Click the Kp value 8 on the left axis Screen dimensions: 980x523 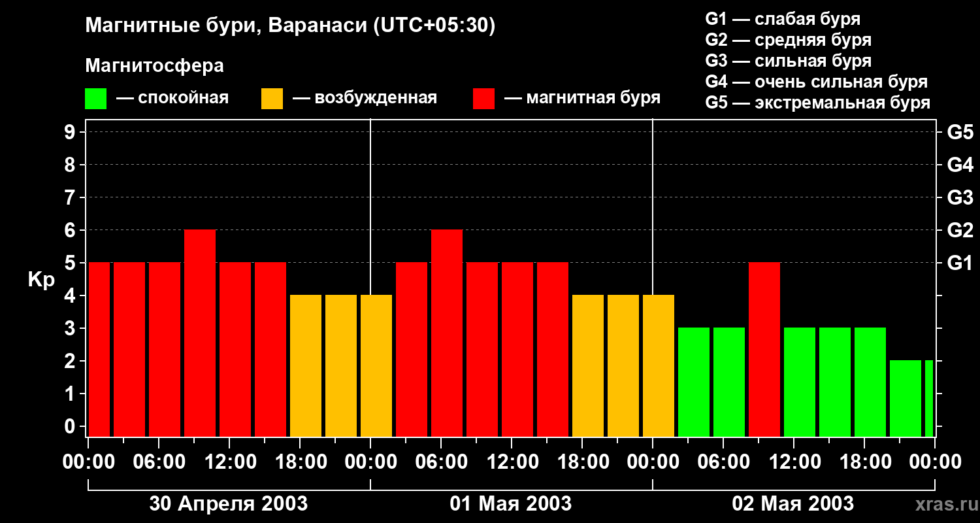point(71,165)
